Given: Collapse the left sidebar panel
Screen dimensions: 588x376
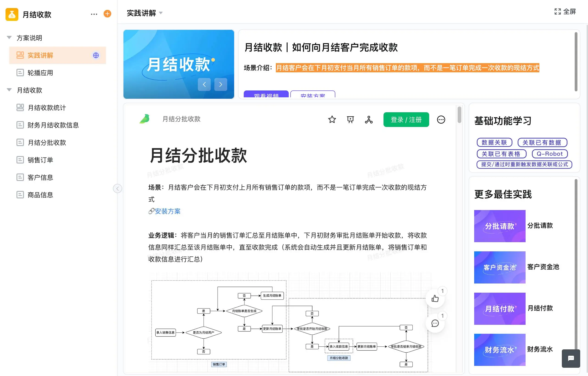Looking at the screenshot, I should click(118, 188).
